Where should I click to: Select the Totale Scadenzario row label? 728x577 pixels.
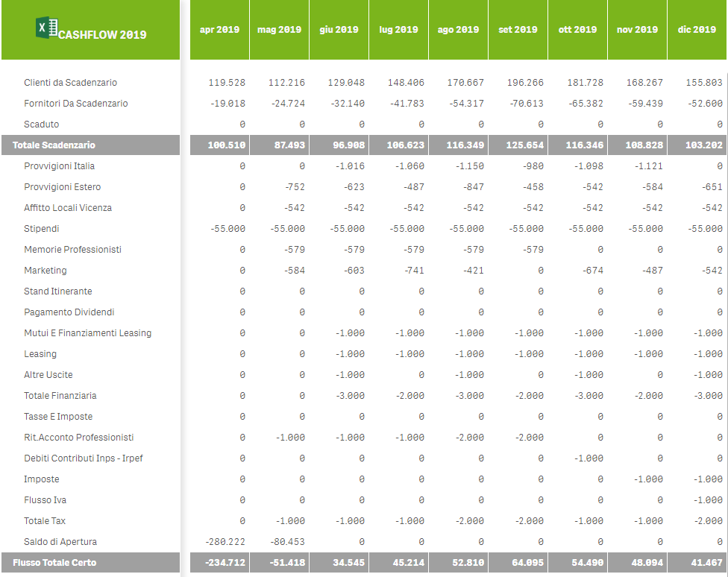(x=54, y=145)
